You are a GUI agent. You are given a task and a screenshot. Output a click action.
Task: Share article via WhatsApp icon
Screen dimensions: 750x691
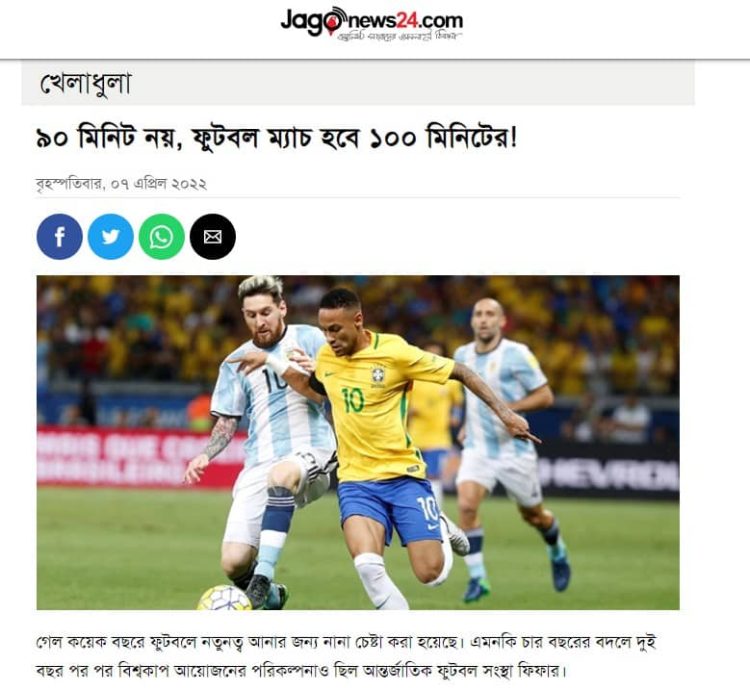(x=162, y=237)
